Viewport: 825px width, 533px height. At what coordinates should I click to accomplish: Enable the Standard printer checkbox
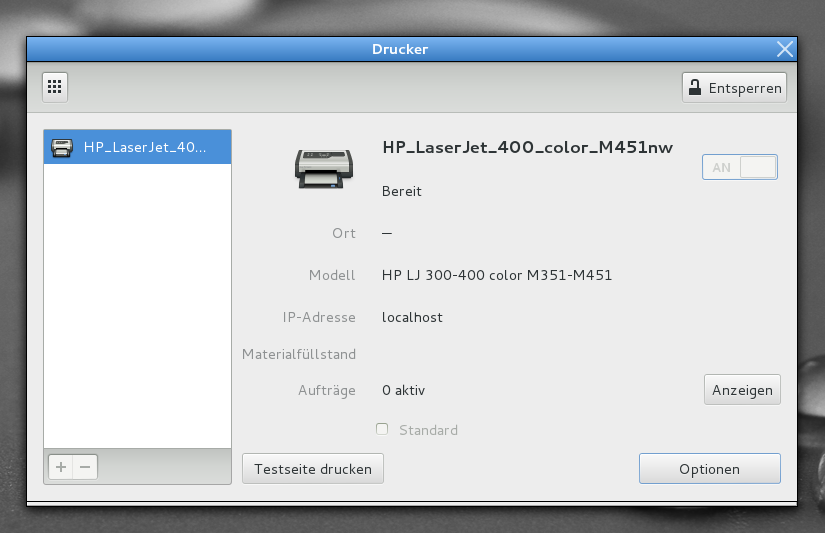[x=382, y=429]
